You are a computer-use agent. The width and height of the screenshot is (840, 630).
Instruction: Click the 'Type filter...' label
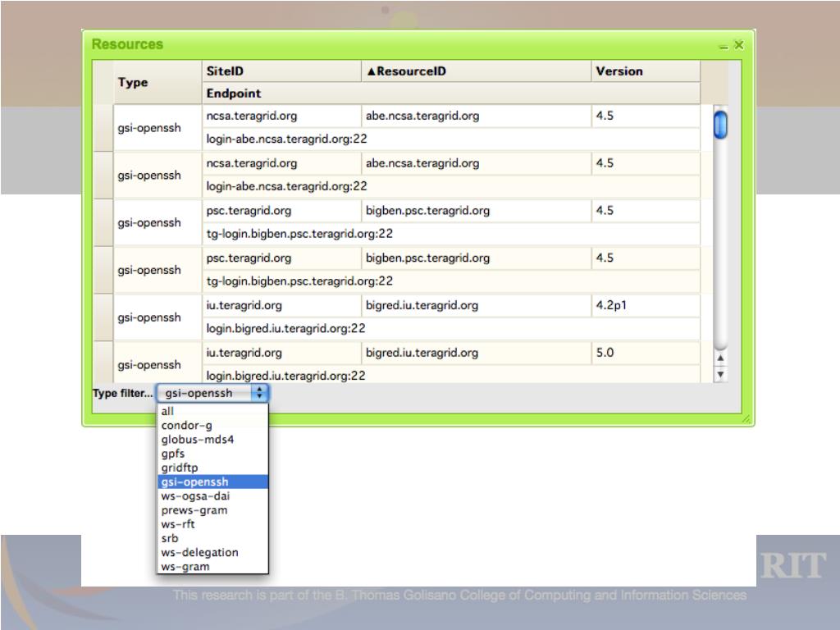(123, 393)
